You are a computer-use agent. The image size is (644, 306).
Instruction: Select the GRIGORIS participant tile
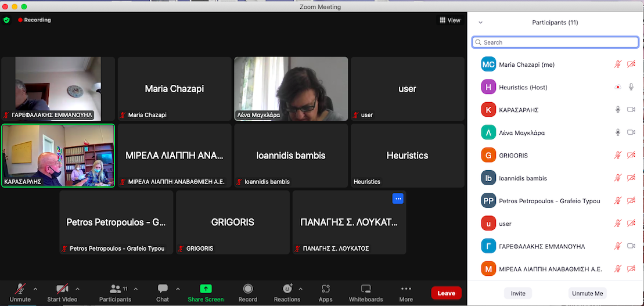(233, 222)
